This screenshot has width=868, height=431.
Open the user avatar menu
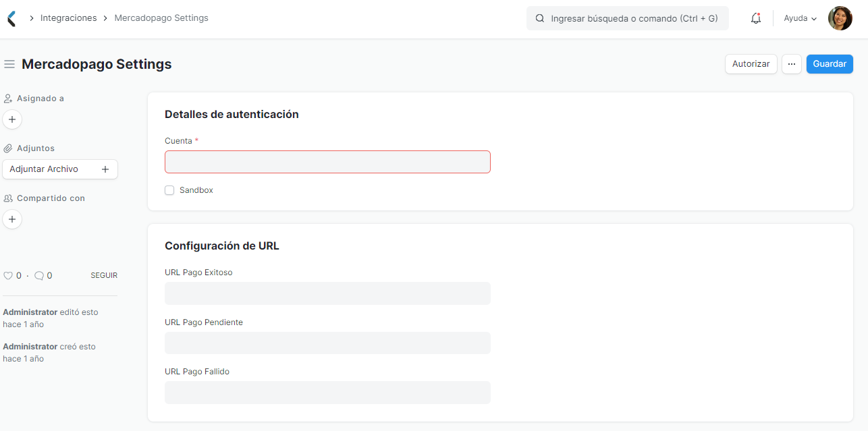(x=840, y=18)
